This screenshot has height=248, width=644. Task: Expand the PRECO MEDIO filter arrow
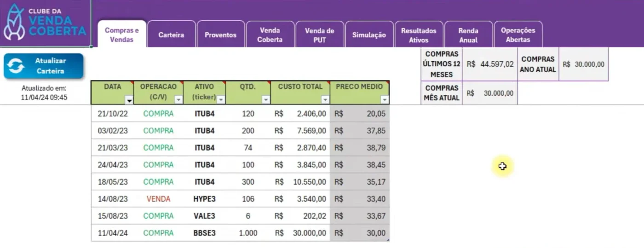click(x=385, y=100)
